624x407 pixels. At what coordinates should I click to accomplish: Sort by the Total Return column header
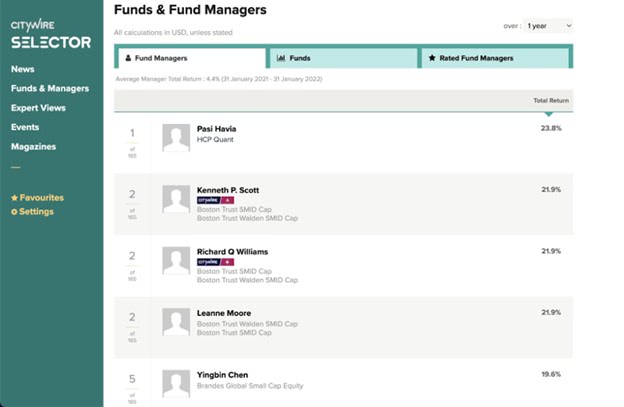tap(551, 101)
